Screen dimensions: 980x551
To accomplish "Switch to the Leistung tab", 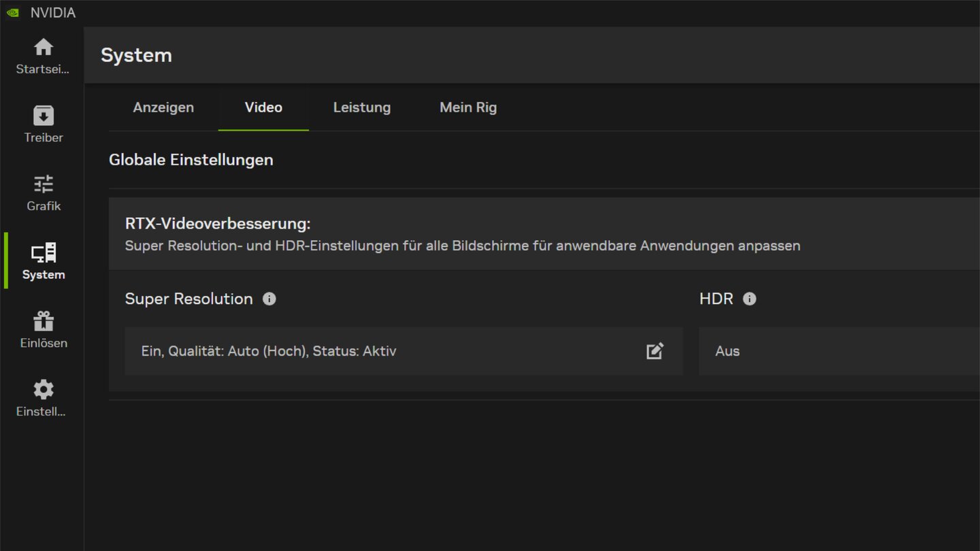I will point(361,107).
